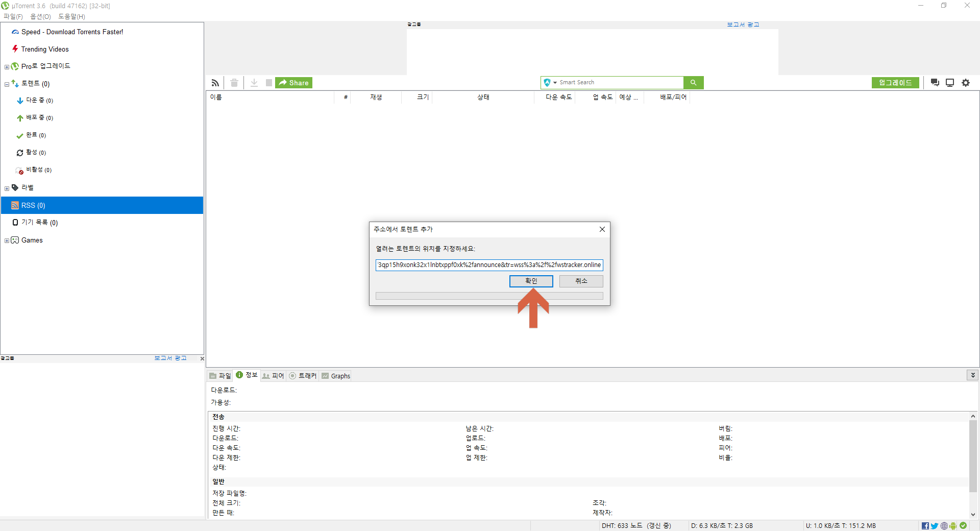Select 기기 목록 (0) item
Image resolution: width=980 pixels, height=531 pixels.
click(x=39, y=223)
